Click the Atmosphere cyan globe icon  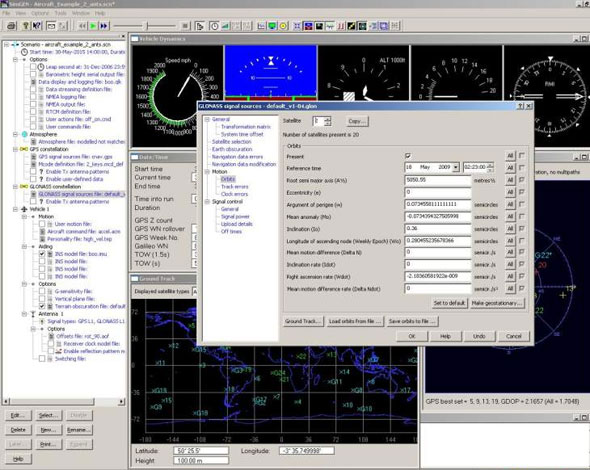(24, 134)
